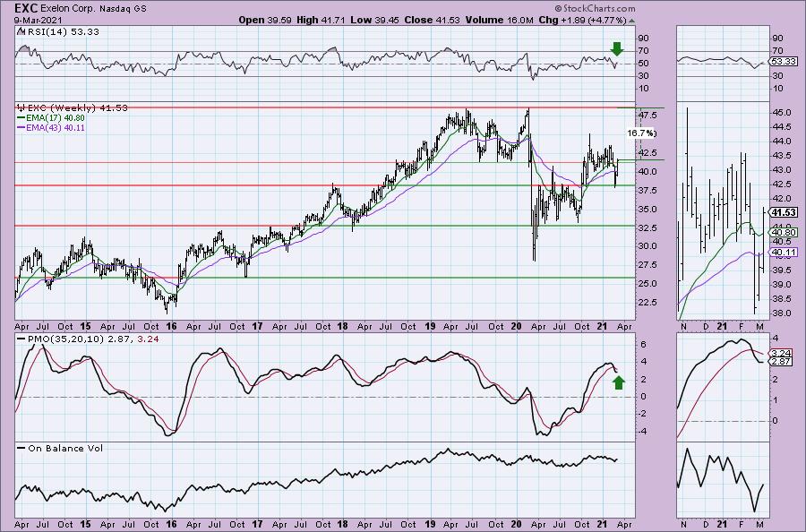
Task: Click the 40.11 EMA tag on right axis
Action: point(785,253)
